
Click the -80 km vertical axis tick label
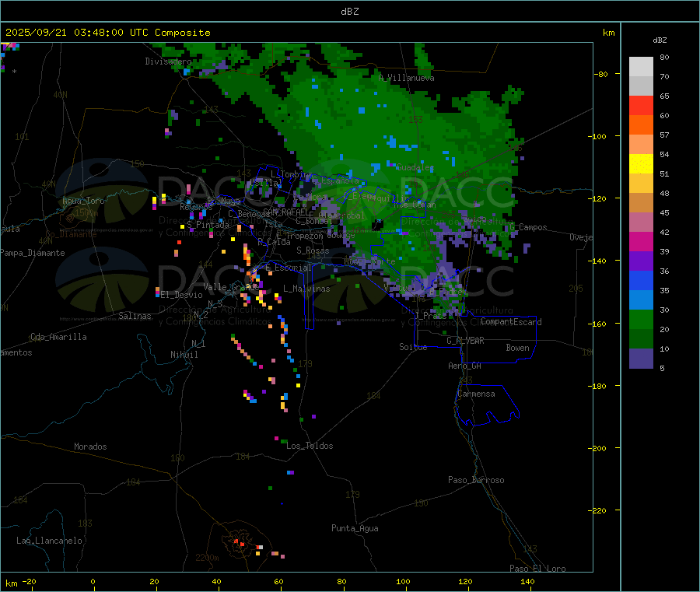(601, 74)
